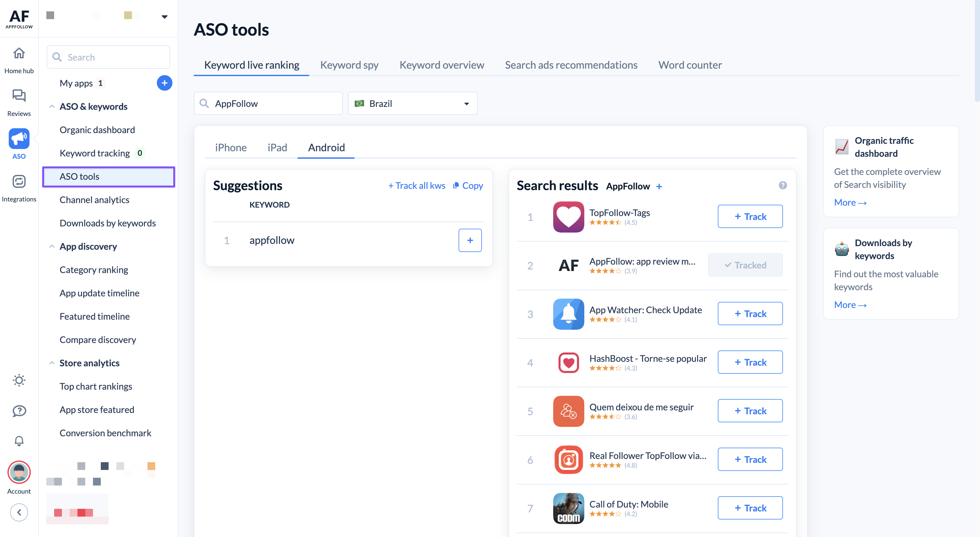
Task: Collapse the App discovery section
Action: pyautogui.click(x=52, y=246)
